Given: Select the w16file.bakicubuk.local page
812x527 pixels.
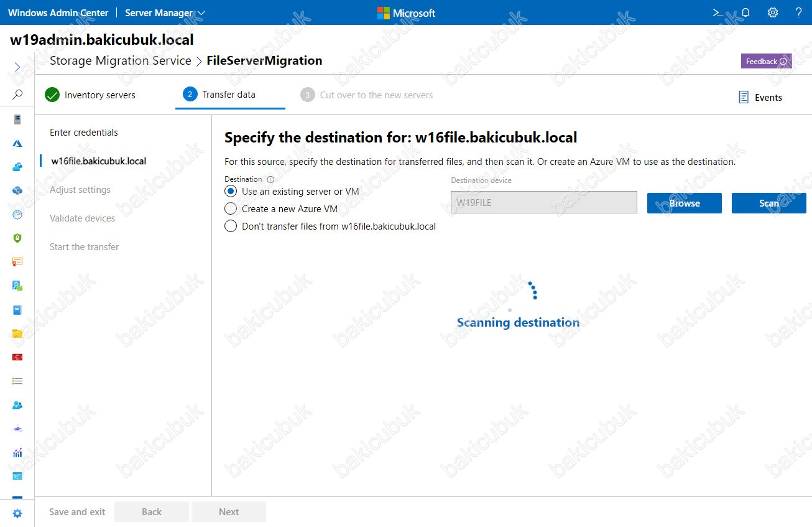Looking at the screenshot, I should (x=99, y=161).
